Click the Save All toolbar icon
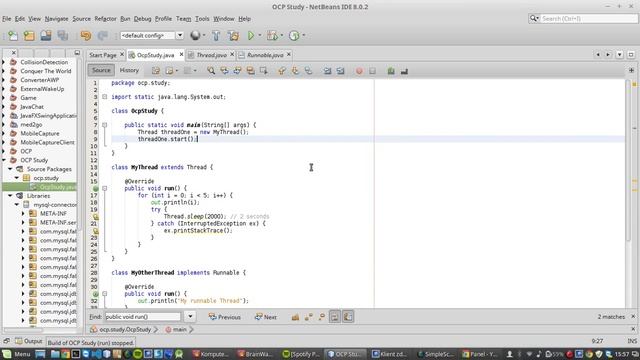The width and height of the screenshot is (640, 360). [62, 36]
